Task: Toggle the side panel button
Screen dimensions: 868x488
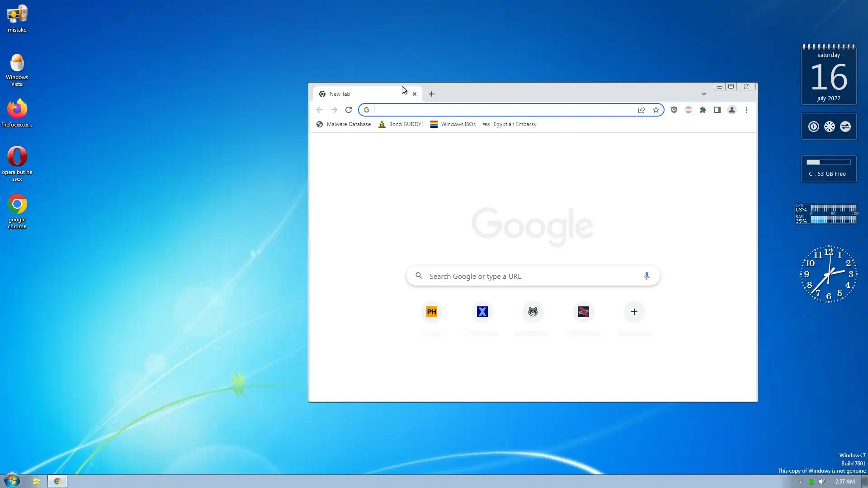Action: pyautogui.click(x=717, y=110)
